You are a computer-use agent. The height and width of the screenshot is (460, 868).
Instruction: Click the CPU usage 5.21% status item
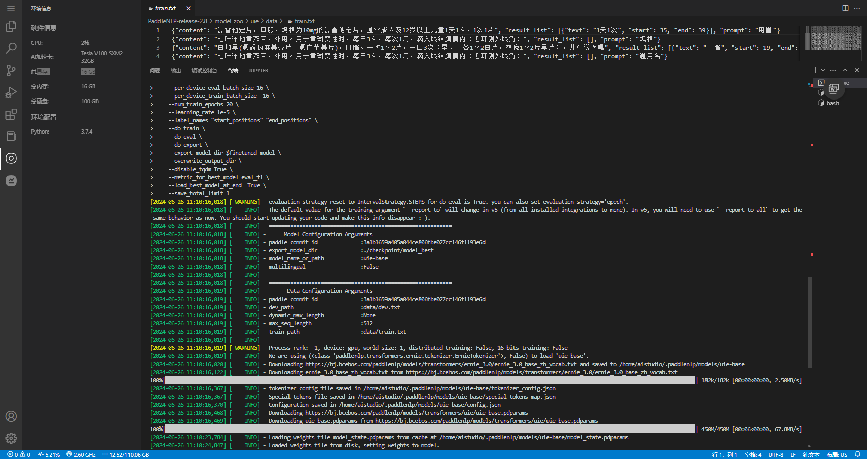[x=49, y=455]
